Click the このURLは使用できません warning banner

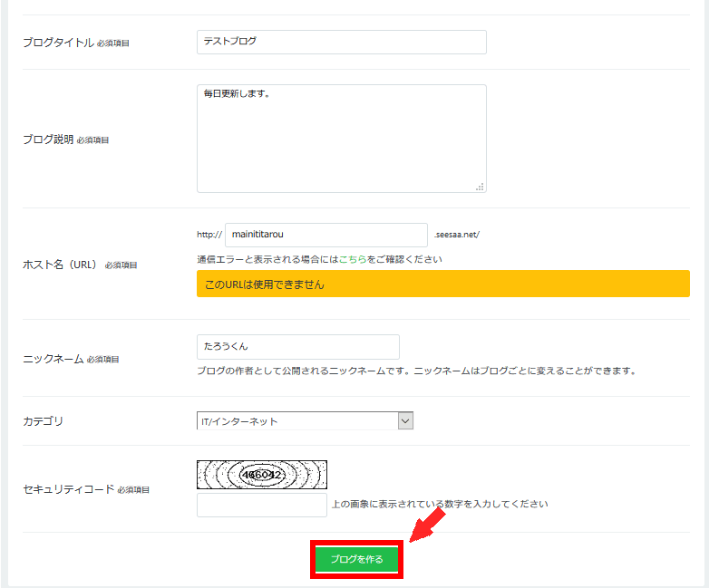pos(443,284)
